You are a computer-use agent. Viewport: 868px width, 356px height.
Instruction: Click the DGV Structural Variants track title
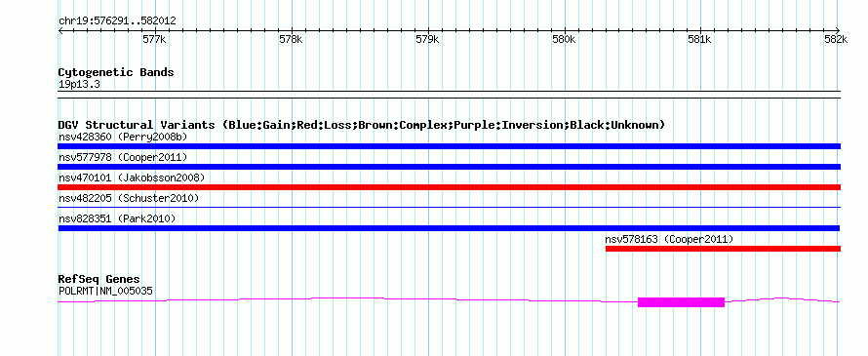[x=362, y=125]
